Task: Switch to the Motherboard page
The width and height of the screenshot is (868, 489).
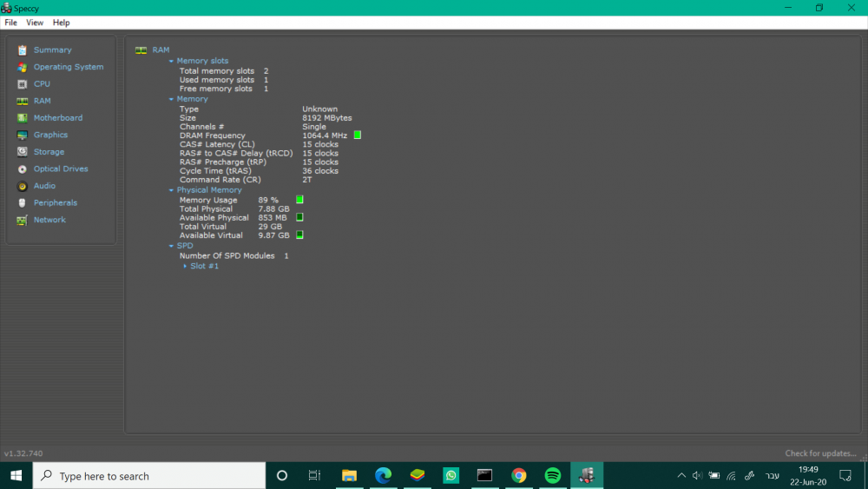Action: pos(58,118)
